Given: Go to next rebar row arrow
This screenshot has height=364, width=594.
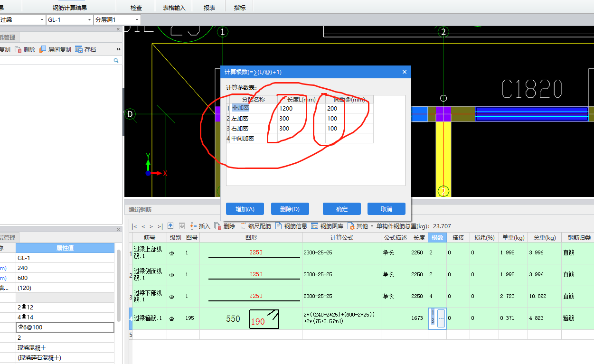Looking at the screenshot, I should click(151, 226).
